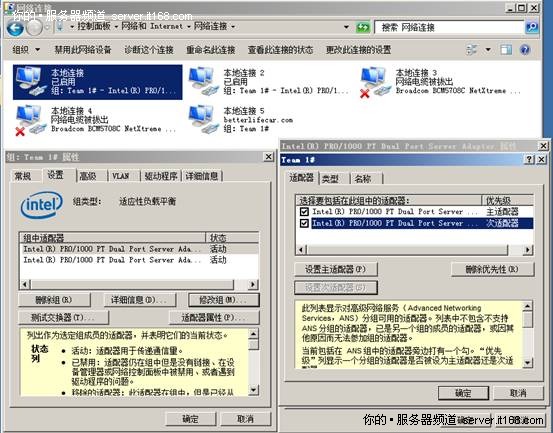Click the 优先级 column header

(x=507, y=201)
